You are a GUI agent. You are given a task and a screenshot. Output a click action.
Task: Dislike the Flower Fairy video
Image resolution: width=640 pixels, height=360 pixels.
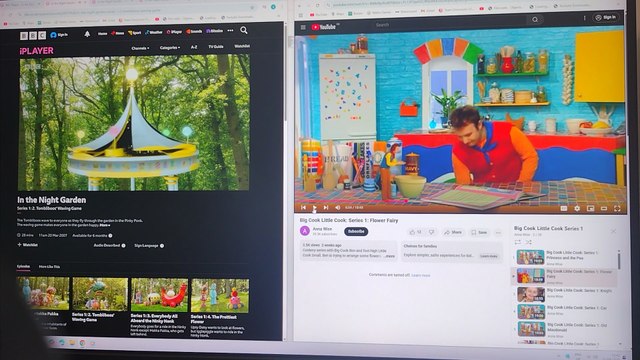click(x=431, y=232)
